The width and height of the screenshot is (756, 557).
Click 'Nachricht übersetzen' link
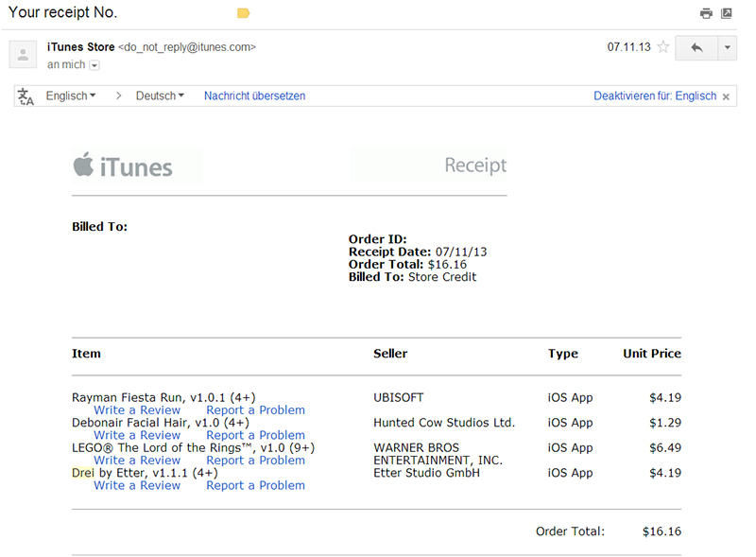(x=254, y=96)
